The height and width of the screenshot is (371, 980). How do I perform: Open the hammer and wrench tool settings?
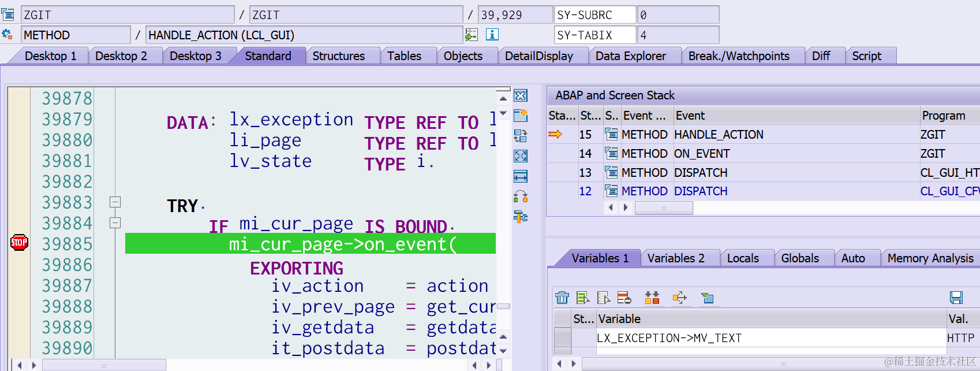(521, 217)
